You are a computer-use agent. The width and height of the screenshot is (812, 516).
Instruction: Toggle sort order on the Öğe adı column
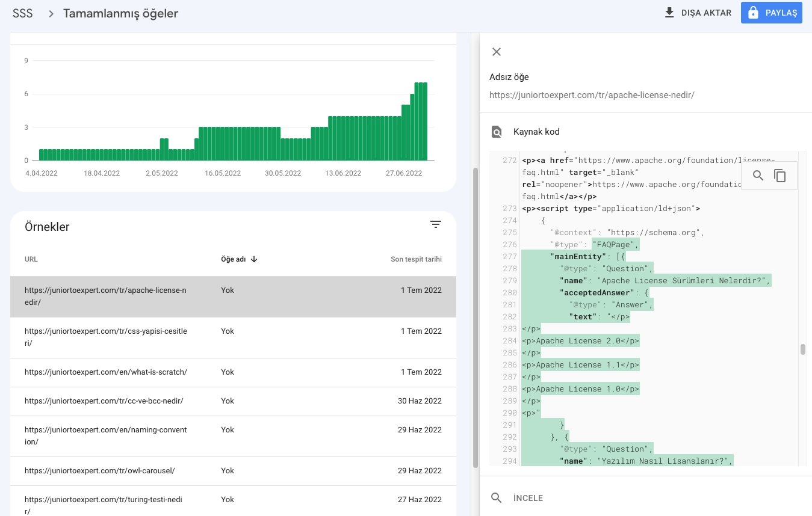pyautogui.click(x=237, y=259)
